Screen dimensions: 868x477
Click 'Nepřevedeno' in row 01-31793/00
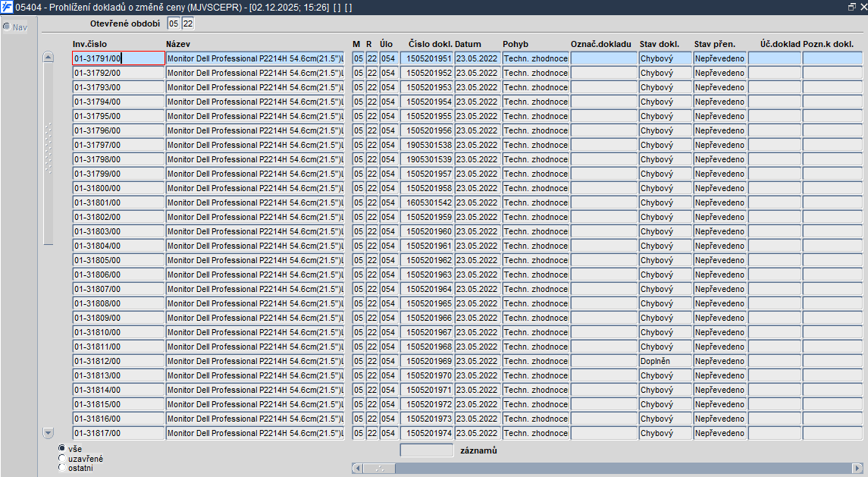click(719, 87)
